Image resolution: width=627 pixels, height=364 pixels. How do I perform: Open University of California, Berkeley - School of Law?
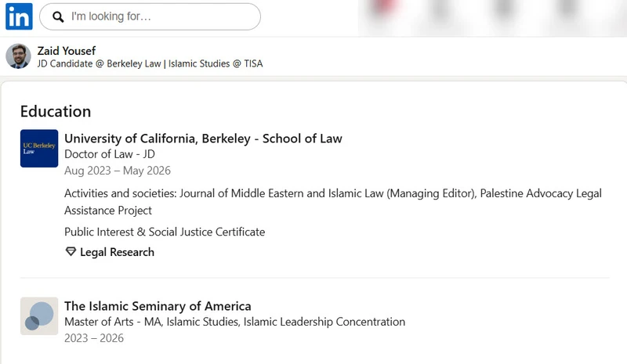point(203,139)
